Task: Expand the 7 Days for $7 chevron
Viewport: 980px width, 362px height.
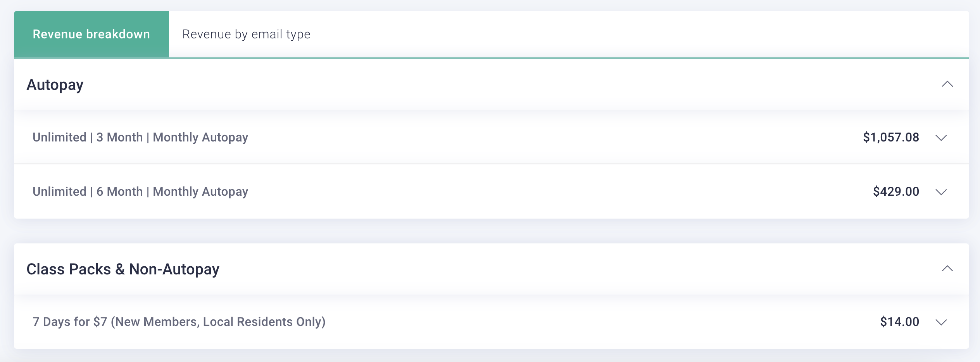Action: tap(941, 322)
